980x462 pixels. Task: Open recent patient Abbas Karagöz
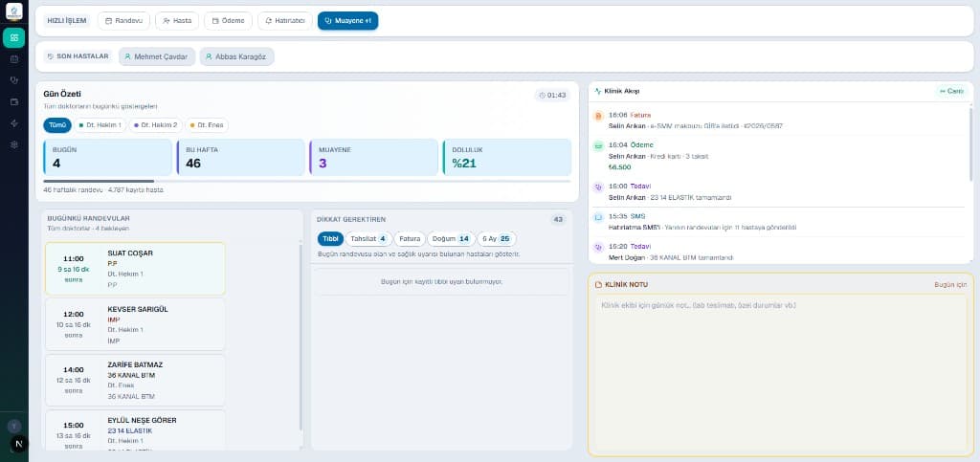(237, 56)
